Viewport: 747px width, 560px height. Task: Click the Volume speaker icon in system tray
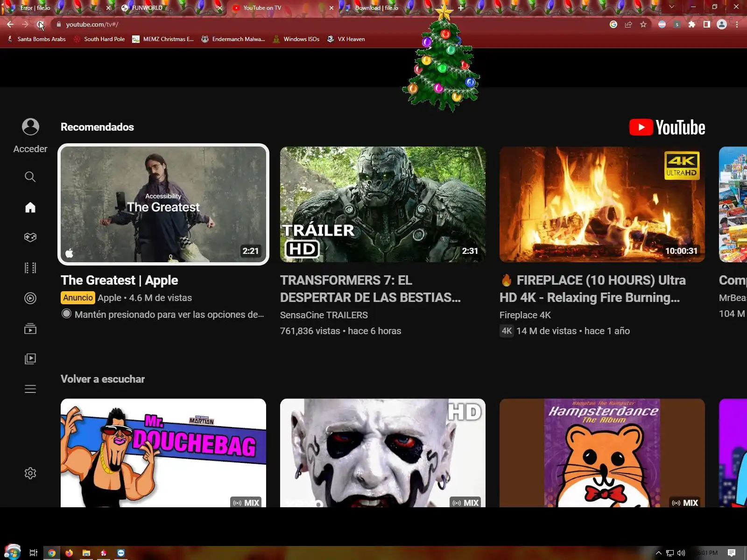tap(681, 553)
